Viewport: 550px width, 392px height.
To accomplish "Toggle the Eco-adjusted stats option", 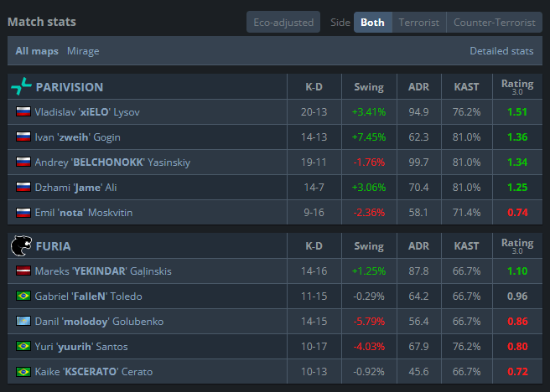I will click(283, 22).
